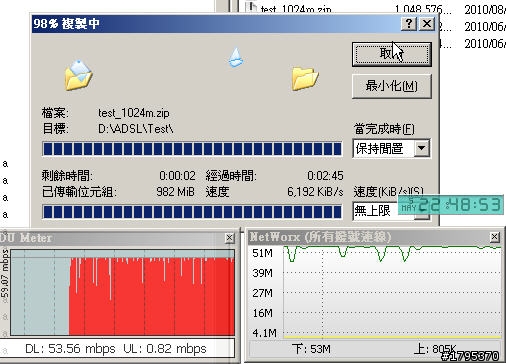Click the 22:48:53 desktop clock widget
This screenshot has width=506, height=364.
pyautogui.click(x=451, y=205)
